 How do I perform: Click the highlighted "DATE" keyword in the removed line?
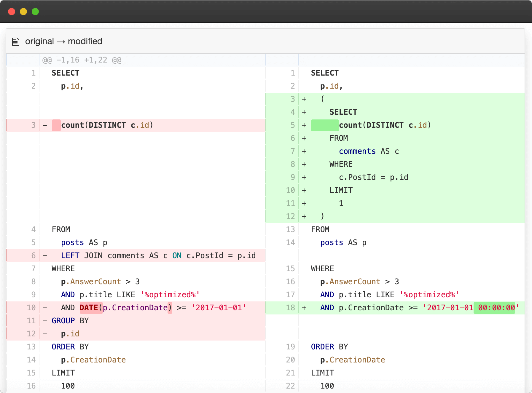click(89, 308)
